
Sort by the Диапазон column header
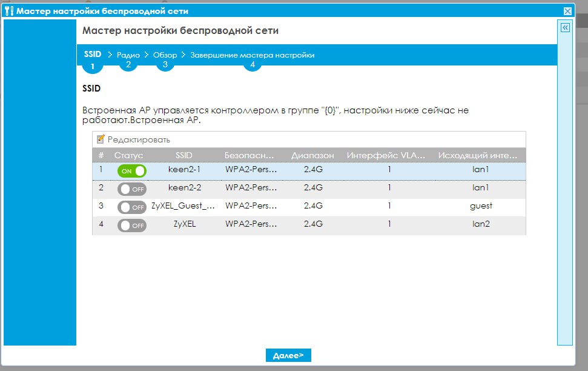[x=312, y=155]
